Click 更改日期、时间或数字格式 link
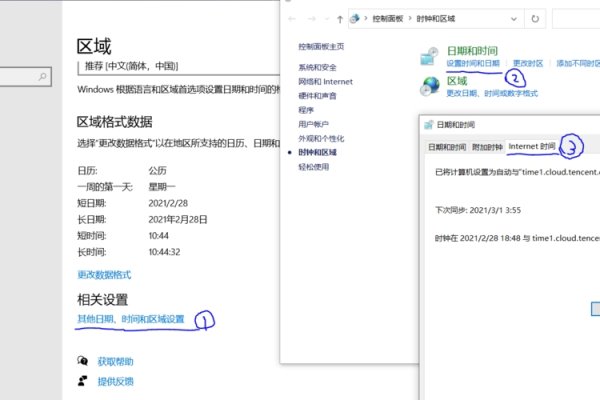The image size is (600, 400). coord(492,93)
